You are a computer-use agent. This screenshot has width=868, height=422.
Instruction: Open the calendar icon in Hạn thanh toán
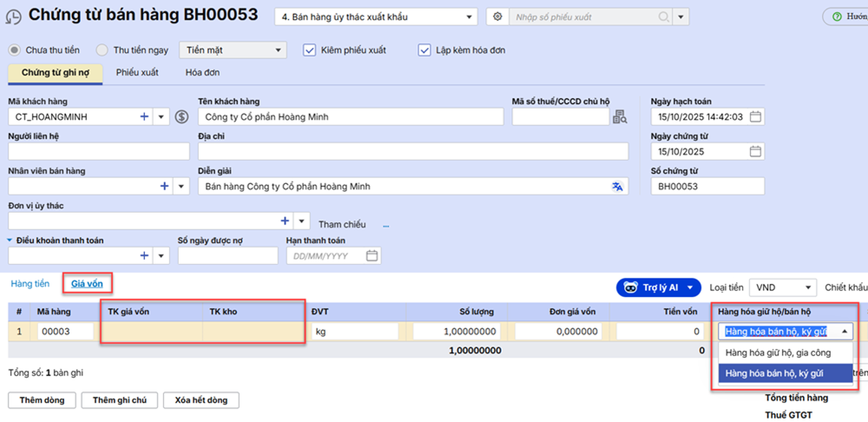tap(372, 256)
